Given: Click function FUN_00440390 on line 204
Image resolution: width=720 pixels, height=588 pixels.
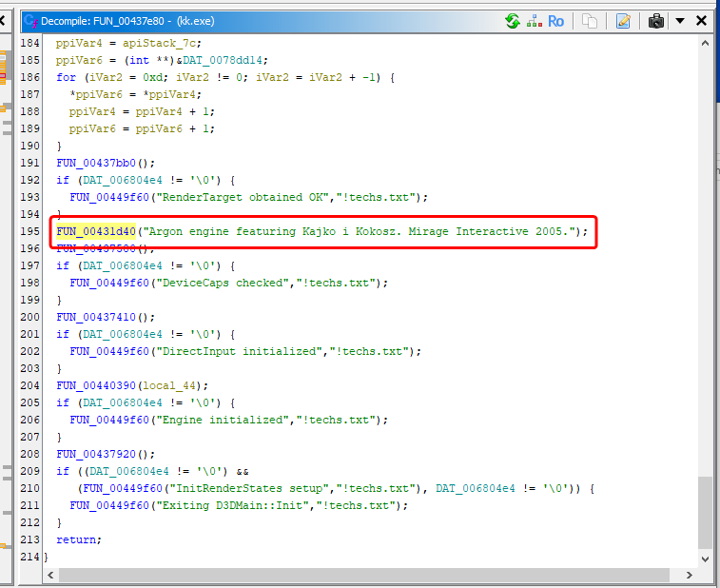Looking at the screenshot, I should (96, 385).
